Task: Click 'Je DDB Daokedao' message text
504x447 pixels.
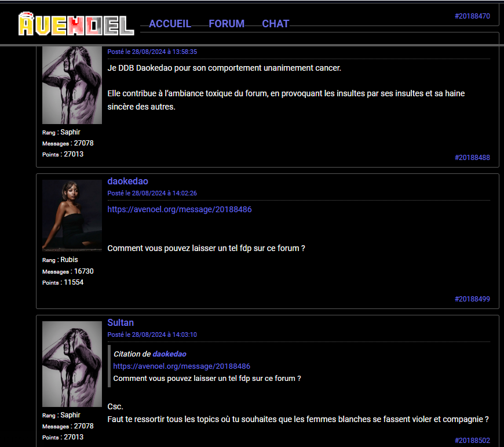Action: [224, 68]
